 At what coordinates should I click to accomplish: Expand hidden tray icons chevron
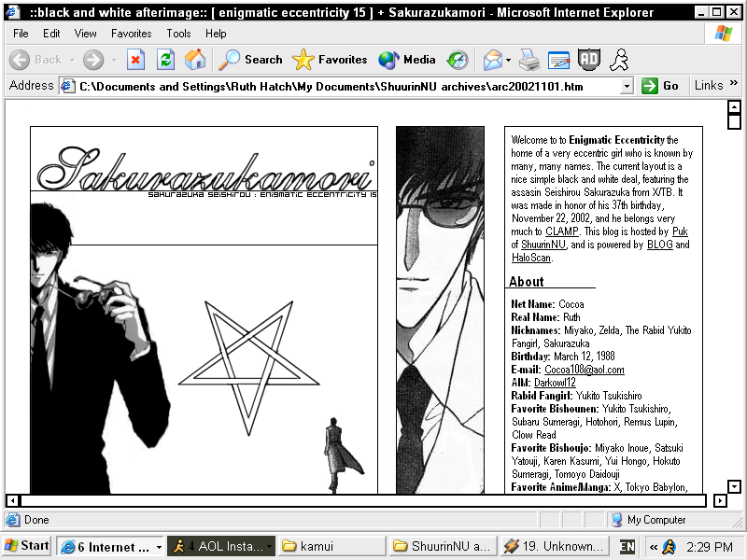point(653,547)
